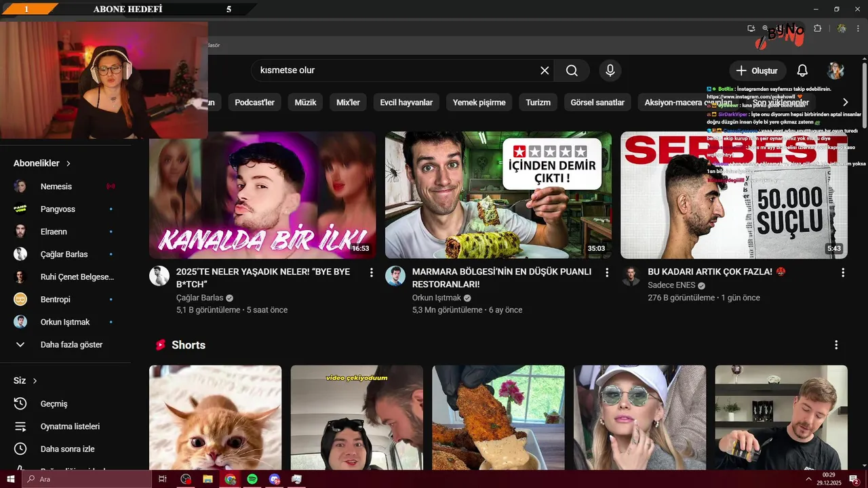Switch to OBS Studio on the taskbar
Screen dimensions: 868x488
[x=186, y=479]
